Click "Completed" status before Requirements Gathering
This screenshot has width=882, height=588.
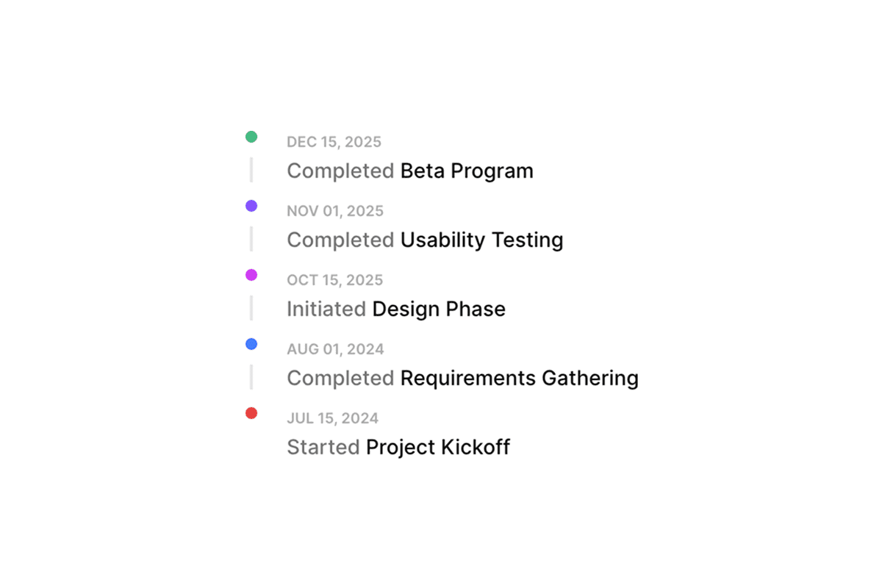(340, 379)
